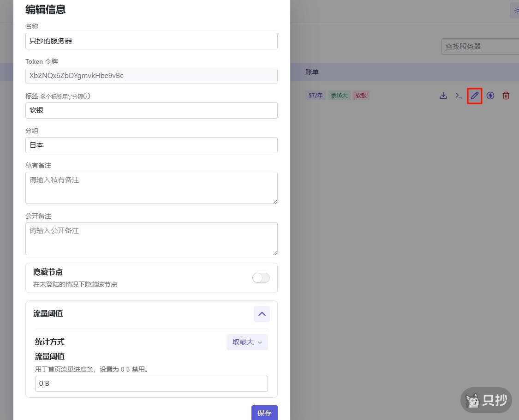Save changes with the 保存 button
The image size is (519, 420).
264,413
